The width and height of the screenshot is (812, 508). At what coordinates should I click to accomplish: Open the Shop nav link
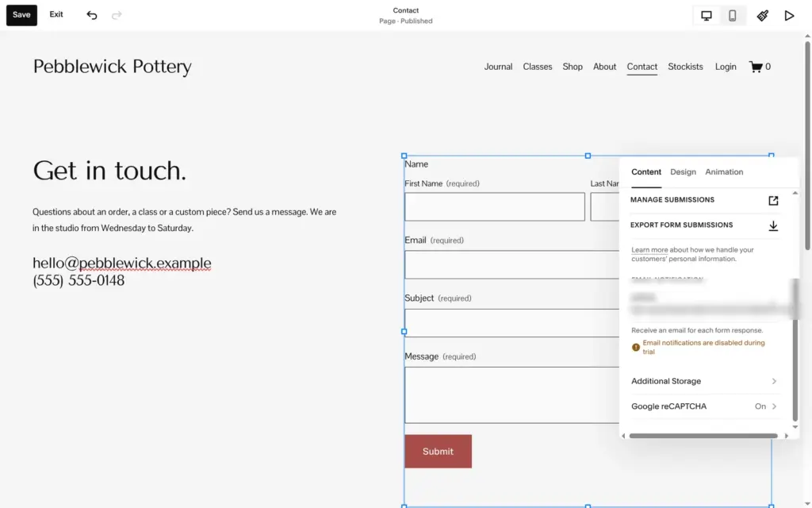tap(573, 67)
